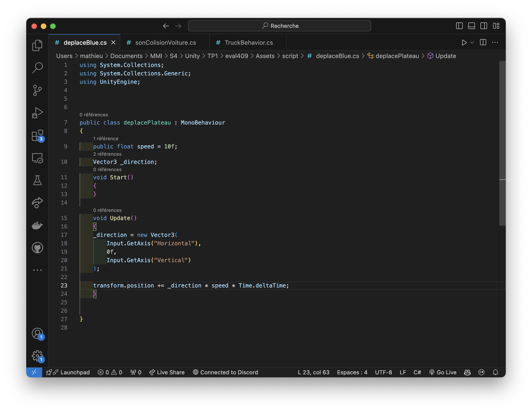Run the file with the play button

[x=464, y=43]
